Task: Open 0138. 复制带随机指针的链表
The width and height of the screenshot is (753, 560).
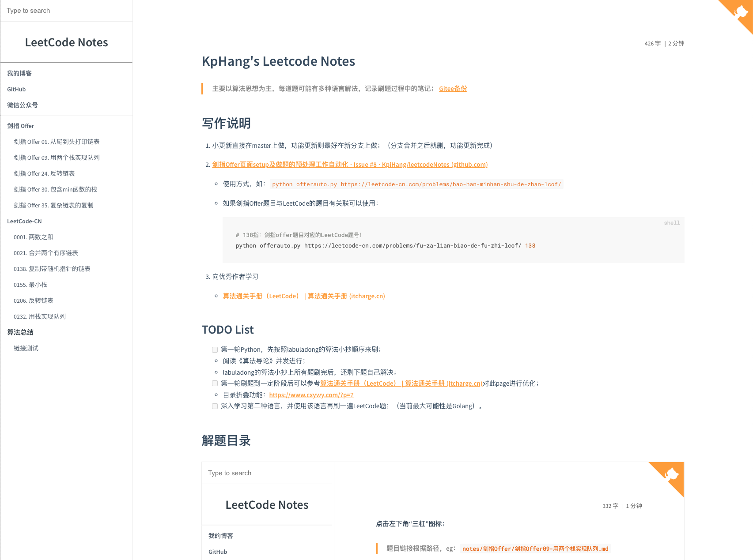Action: click(x=52, y=269)
